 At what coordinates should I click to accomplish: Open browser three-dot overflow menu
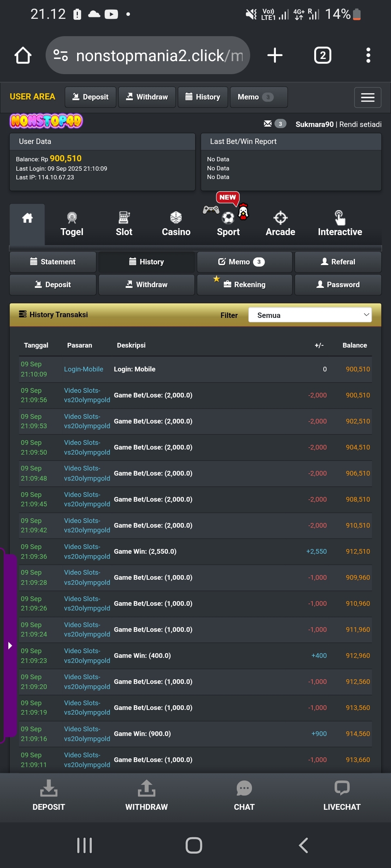click(368, 55)
